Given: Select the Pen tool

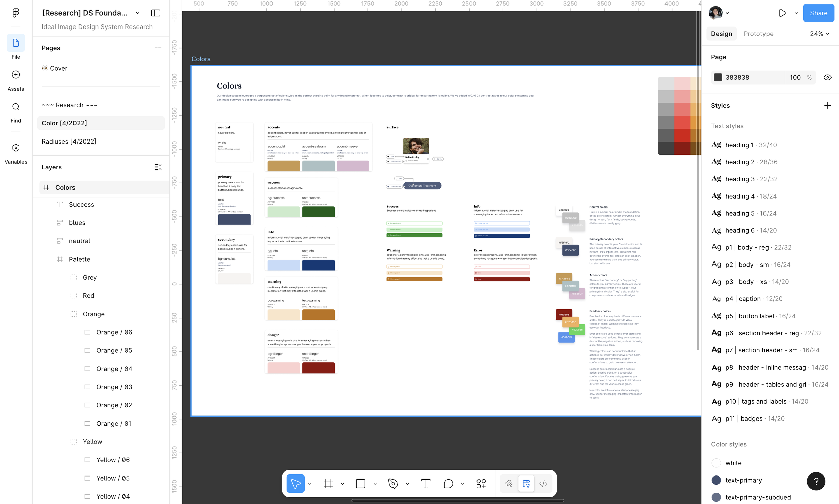Looking at the screenshot, I should coord(393,483).
